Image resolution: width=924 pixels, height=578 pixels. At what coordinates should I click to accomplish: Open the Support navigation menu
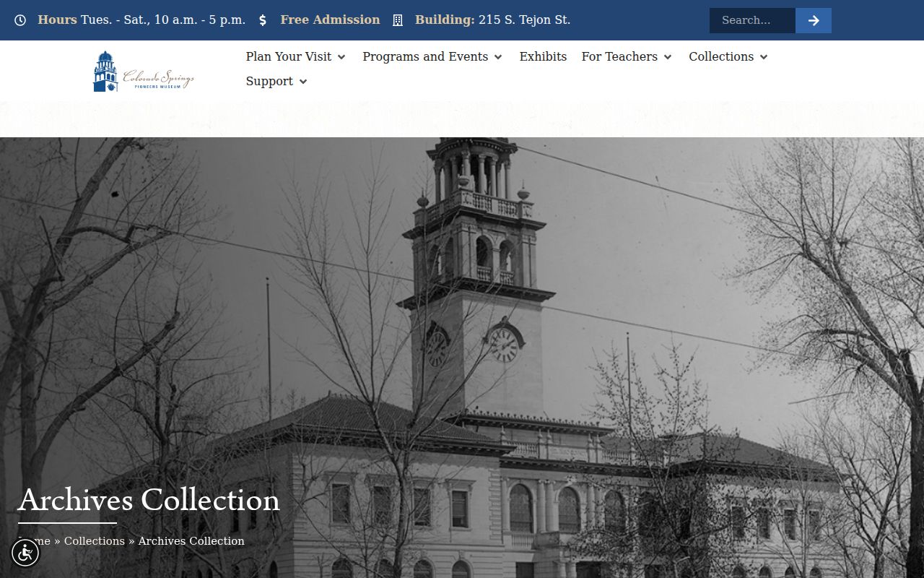[x=269, y=81]
